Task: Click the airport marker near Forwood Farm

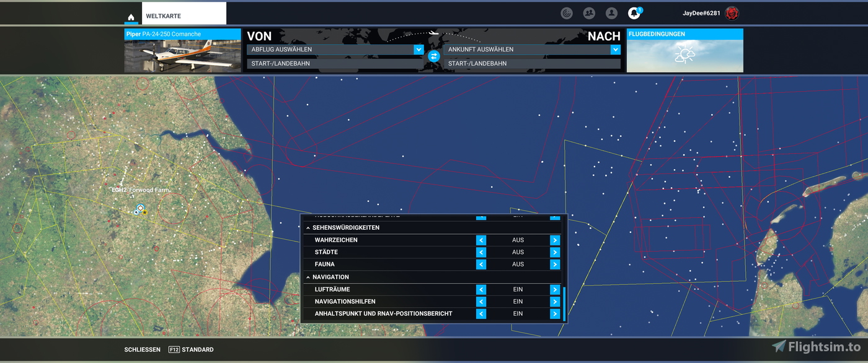Action: tap(140, 209)
